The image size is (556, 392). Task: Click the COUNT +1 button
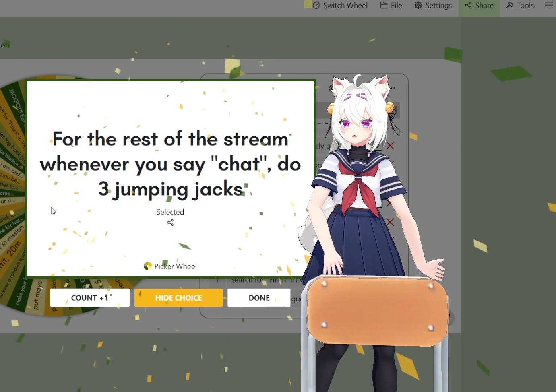click(90, 298)
